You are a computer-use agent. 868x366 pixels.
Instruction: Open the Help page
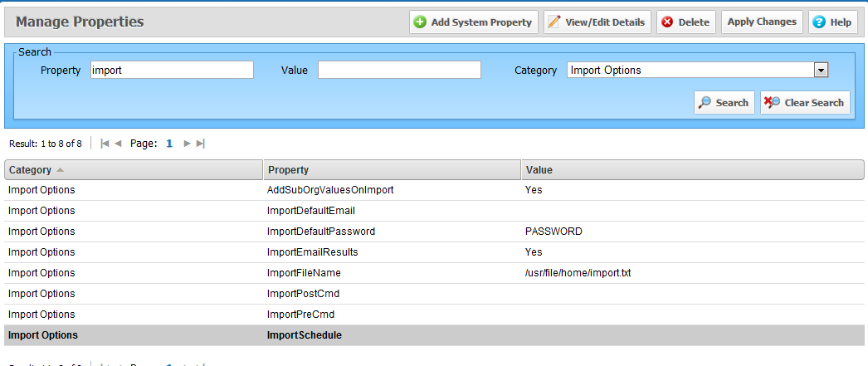coord(831,22)
